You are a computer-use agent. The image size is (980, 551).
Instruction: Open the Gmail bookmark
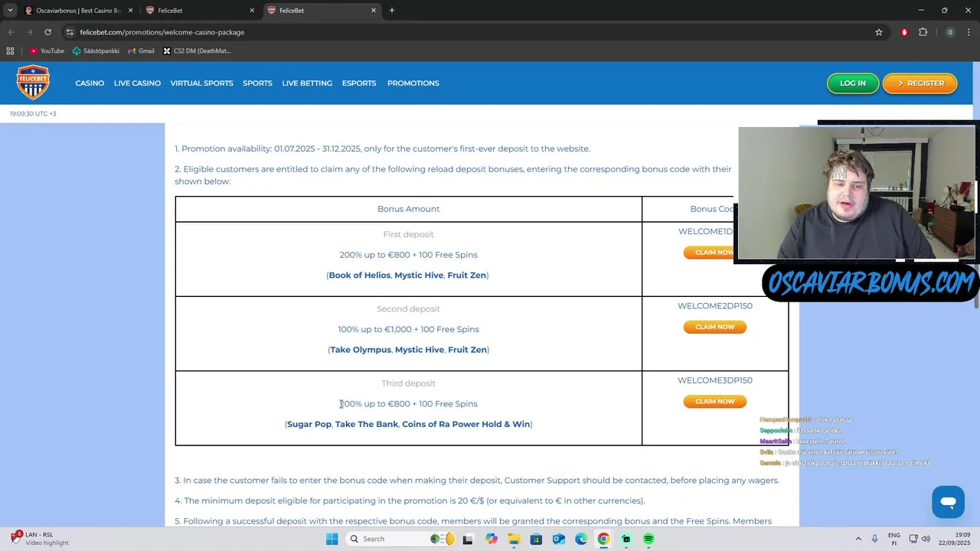click(x=141, y=51)
